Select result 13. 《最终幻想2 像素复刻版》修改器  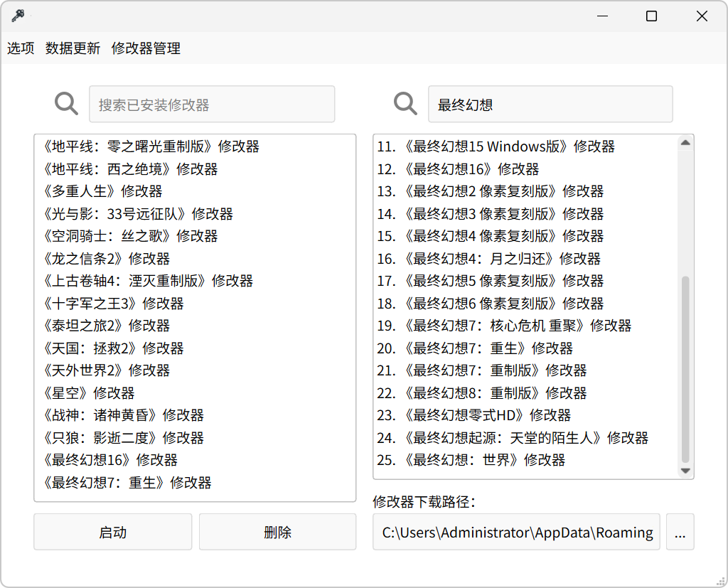point(525,191)
